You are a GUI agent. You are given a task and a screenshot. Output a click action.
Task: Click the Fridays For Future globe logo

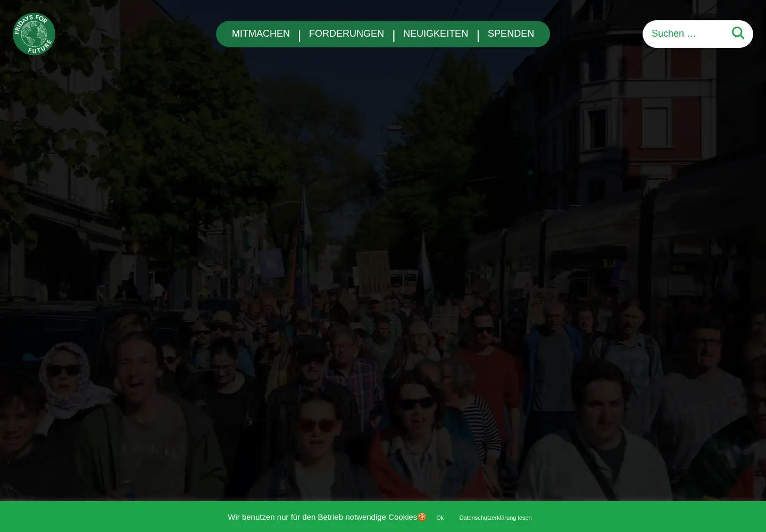pyautogui.click(x=34, y=34)
